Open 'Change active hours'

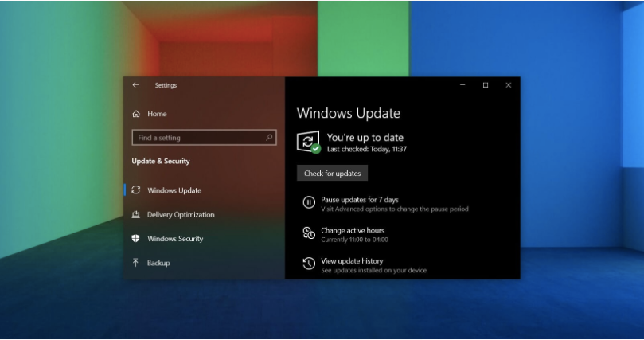(353, 230)
